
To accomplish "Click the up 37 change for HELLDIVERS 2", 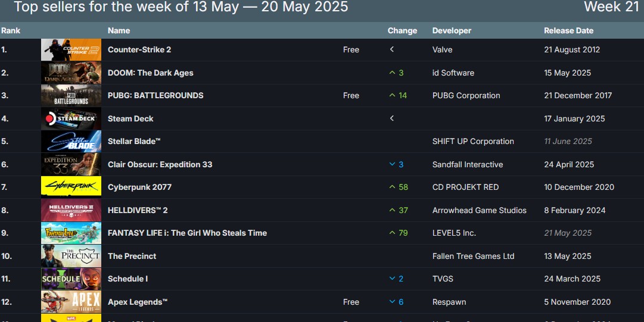I will [x=399, y=211].
